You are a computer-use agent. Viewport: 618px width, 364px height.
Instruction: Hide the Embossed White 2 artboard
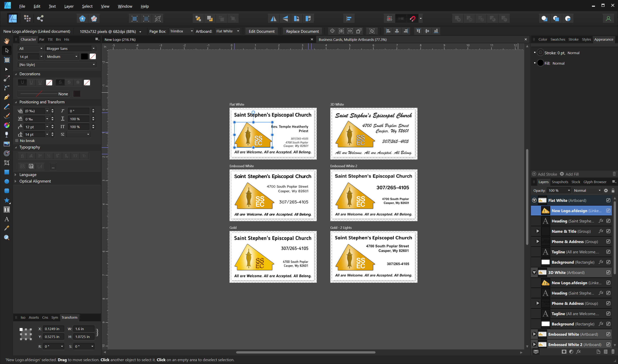608,344
